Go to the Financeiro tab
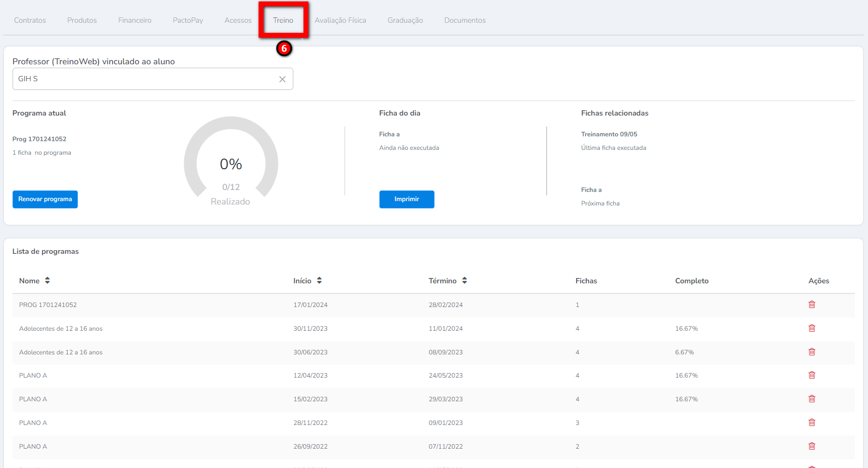Screen dimensions: 868x468 click(134, 20)
